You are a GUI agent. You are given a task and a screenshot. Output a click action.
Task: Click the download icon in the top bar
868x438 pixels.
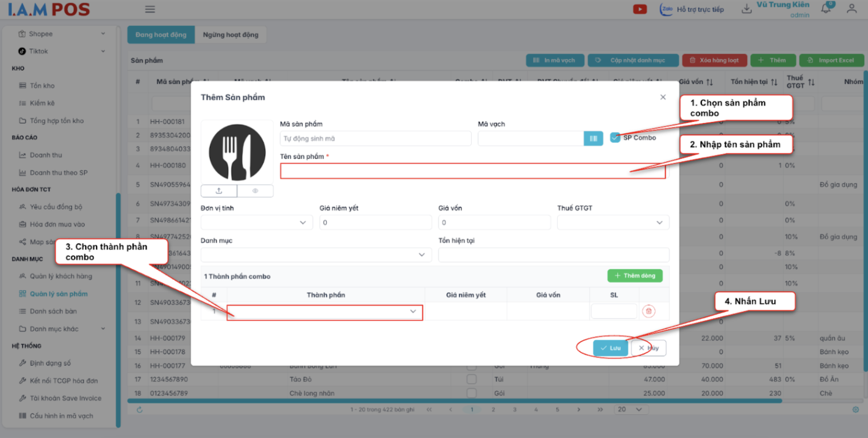pyautogui.click(x=747, y=9)
